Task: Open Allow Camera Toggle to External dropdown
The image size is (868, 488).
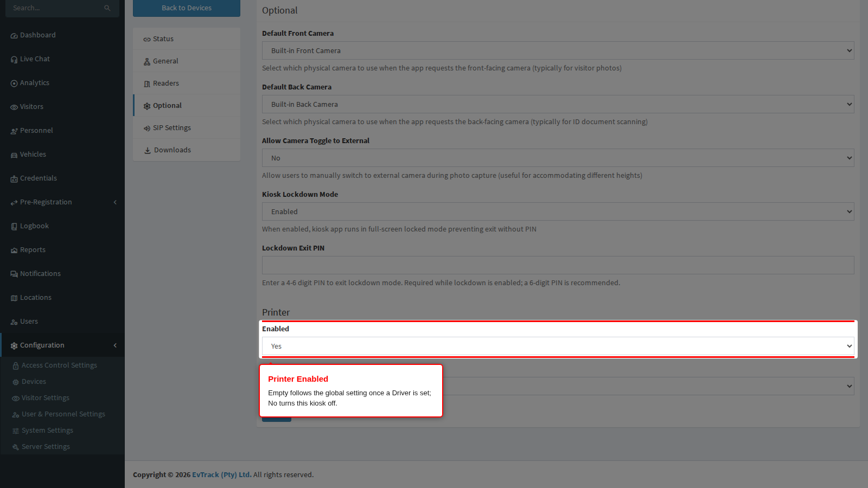Action: (558, 158)
